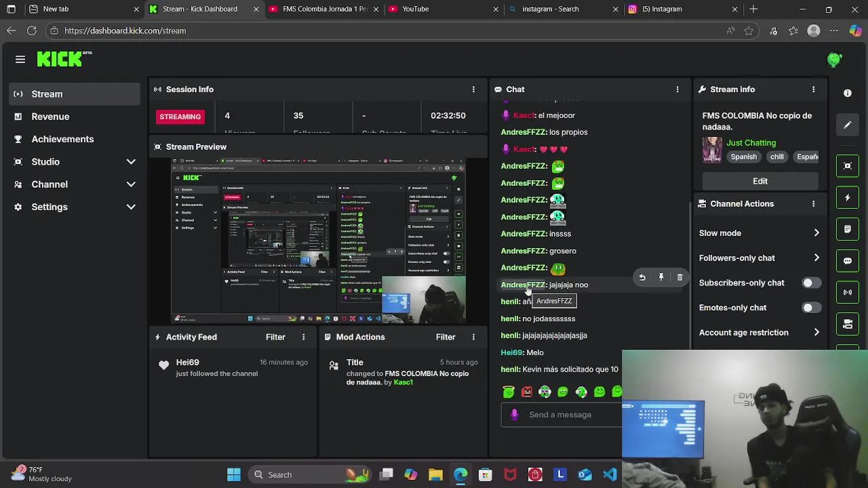Click the Stream Preview video thumbnail
This screenshot has width=868, height=488.
pos(318,241)
